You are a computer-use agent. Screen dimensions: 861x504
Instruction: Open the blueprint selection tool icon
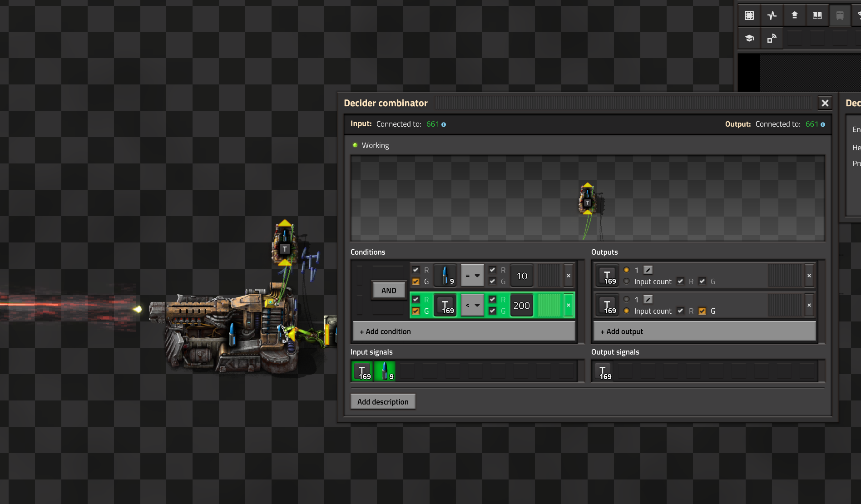[749, 16]
